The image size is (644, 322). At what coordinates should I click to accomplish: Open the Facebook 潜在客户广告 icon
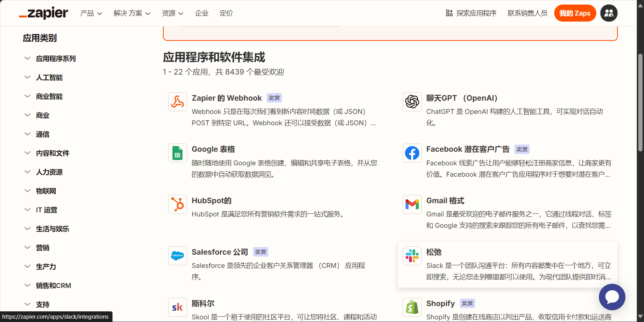412,153
